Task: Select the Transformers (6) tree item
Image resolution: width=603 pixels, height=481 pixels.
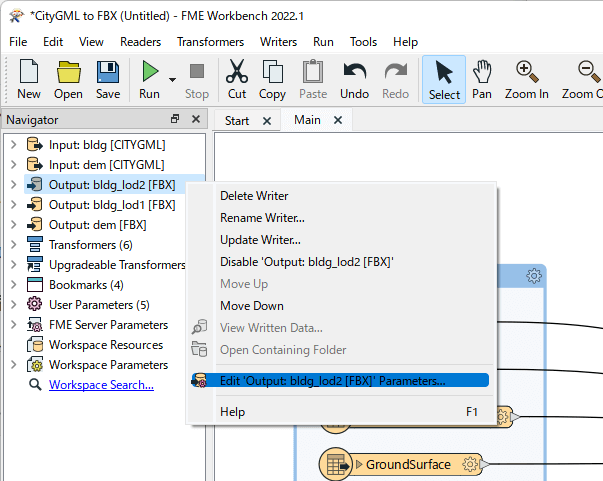Action: 91,245
